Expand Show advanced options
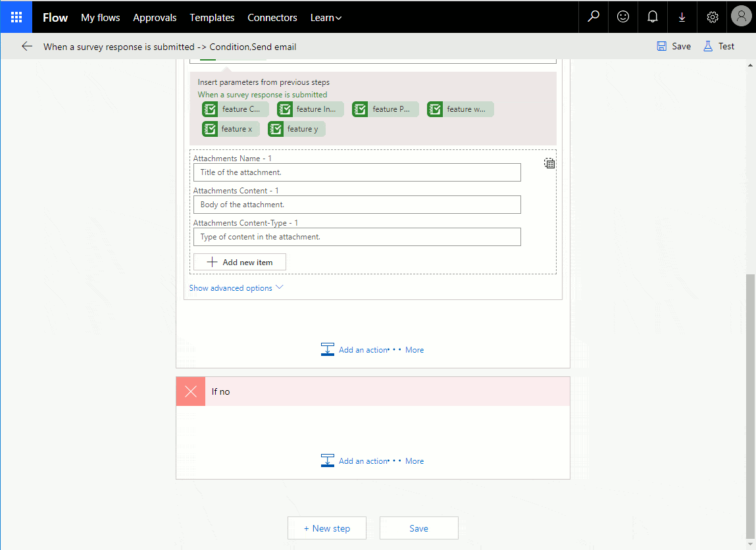This screenshot has width=756, height=550. (236, 288)
